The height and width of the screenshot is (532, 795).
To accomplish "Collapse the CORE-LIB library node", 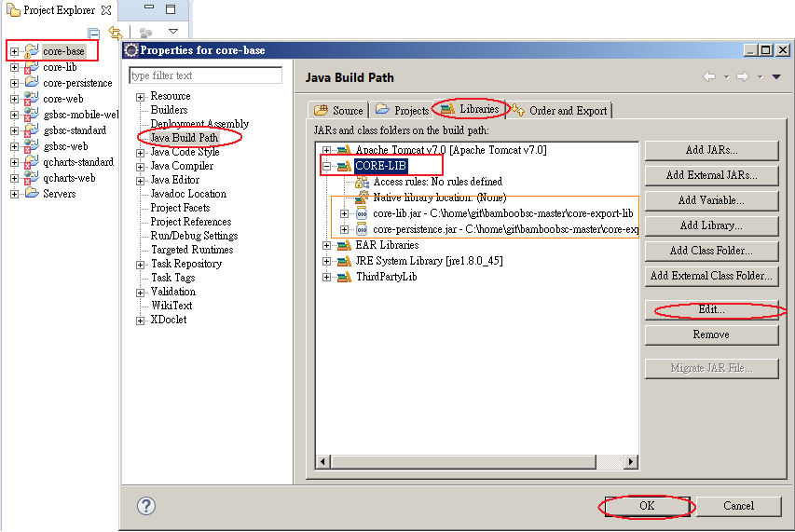I will click(326, 166).
